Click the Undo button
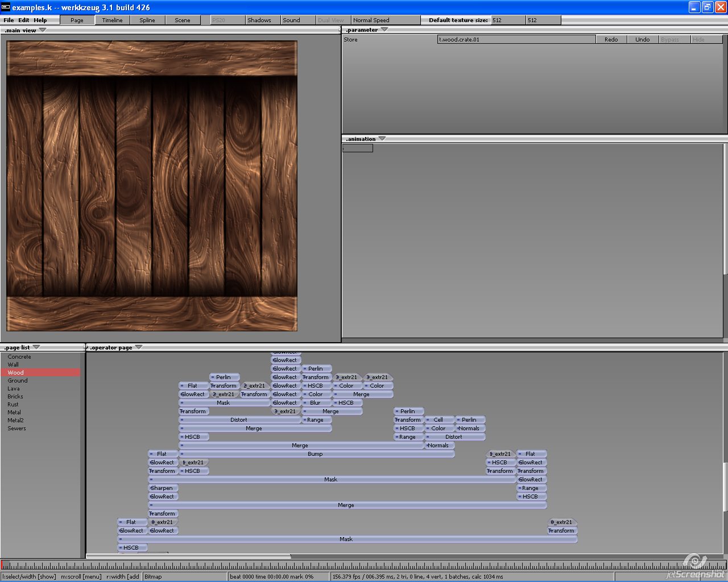The height and width of the screenshot is (582, 728). (643, 39)
